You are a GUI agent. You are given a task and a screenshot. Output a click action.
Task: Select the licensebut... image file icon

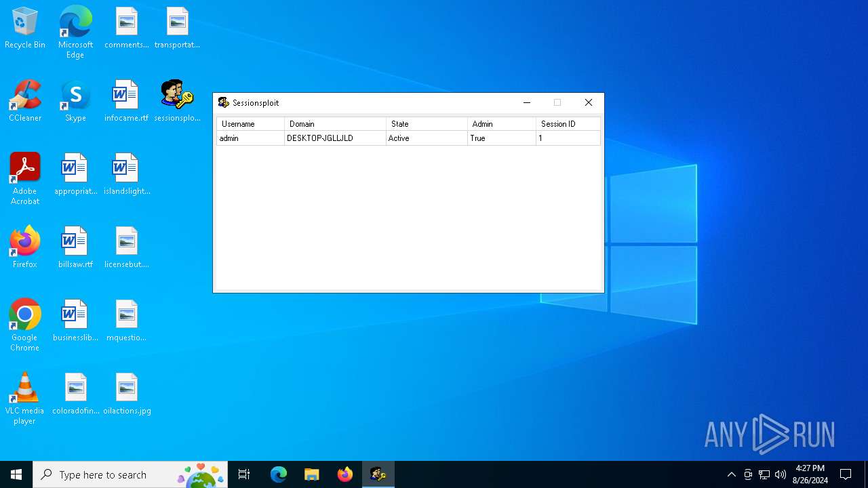pos(126,247)
